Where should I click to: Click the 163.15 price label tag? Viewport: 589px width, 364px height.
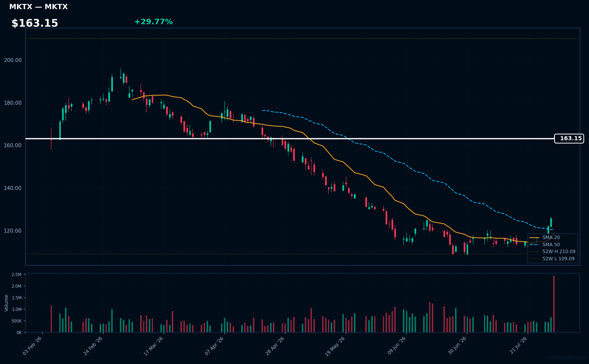[x=569, y=139]
